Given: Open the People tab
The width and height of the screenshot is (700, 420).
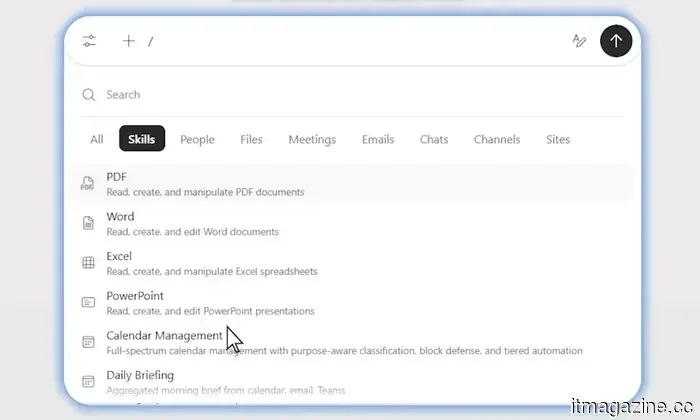Looking at the screenshot, I should pos(197,139).
